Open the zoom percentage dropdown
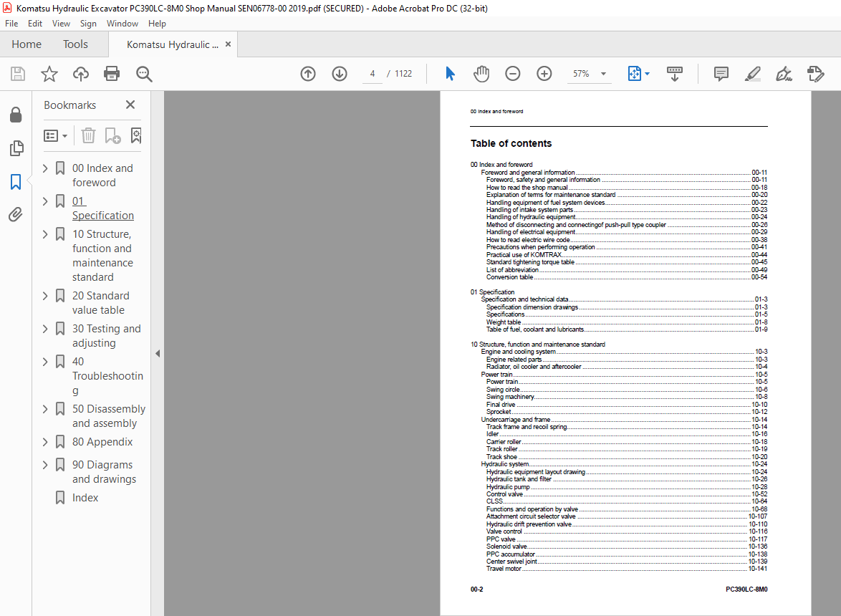This screenshot has height=616, width=841. click(603, 74)
